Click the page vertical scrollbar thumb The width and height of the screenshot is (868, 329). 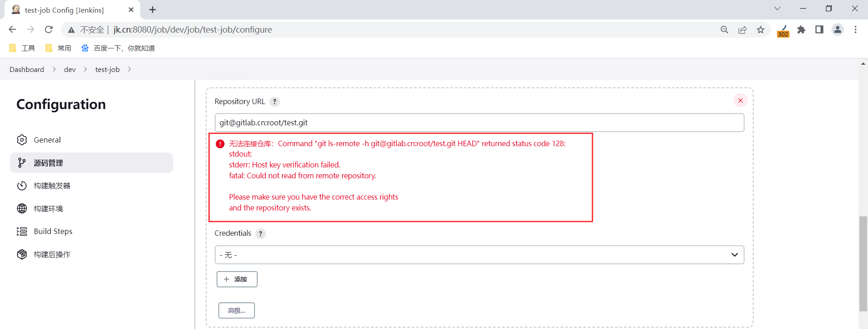[863, 264]
